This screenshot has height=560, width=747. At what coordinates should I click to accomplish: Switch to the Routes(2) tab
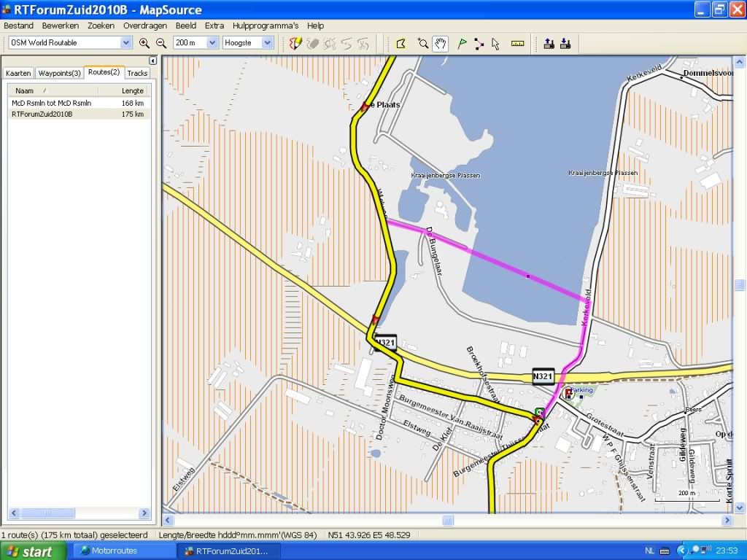pos(104,72)
